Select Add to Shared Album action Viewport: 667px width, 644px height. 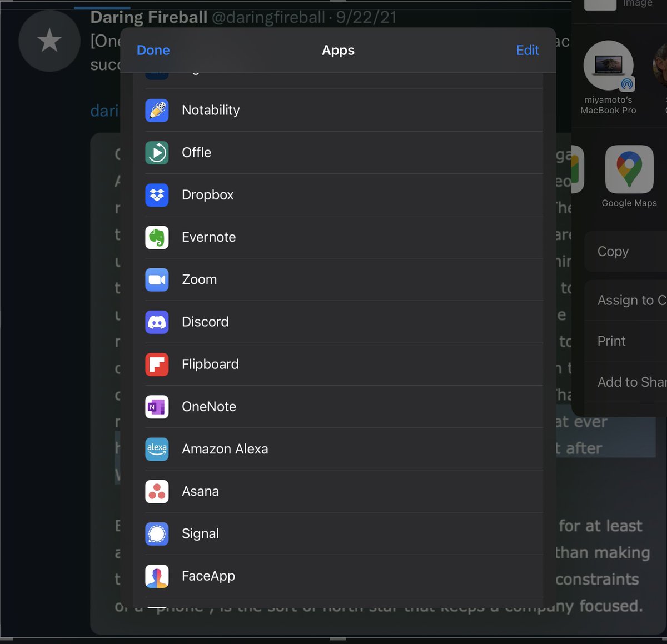pyautogui.click(x=626, y=382)
